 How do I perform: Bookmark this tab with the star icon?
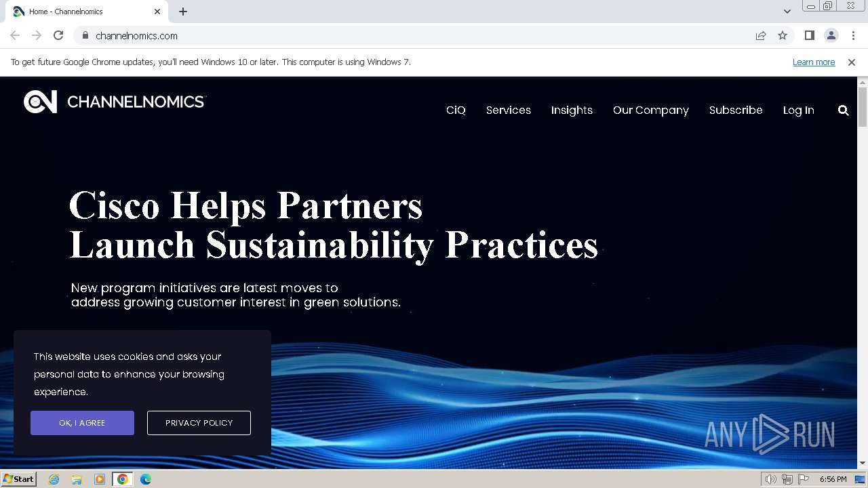[783, 35]
